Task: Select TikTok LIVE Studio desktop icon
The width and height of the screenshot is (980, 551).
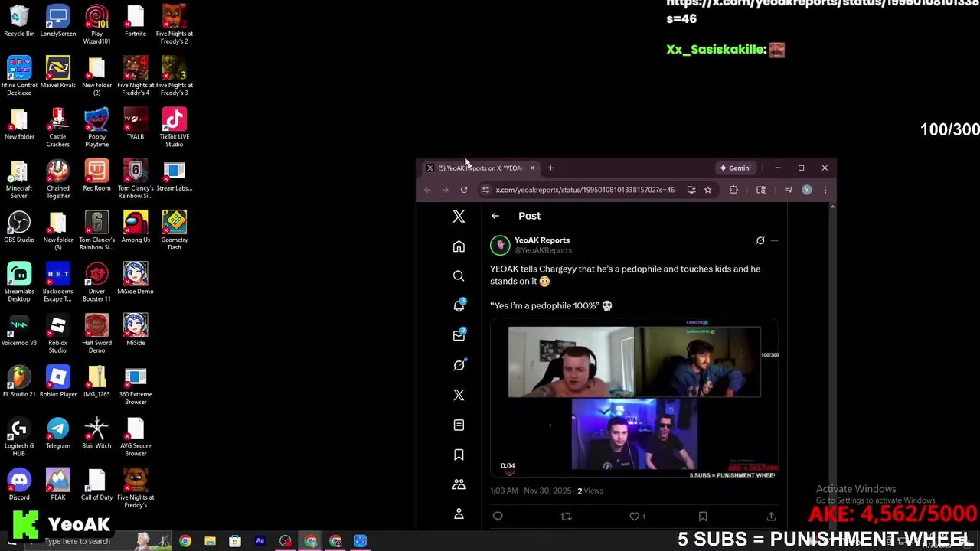Action: click(175, 128)
